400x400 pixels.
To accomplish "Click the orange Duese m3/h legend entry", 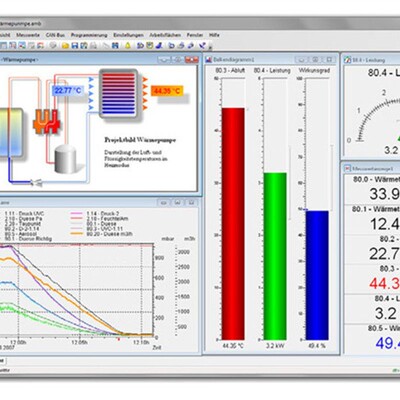I will (x=102, y=234).
